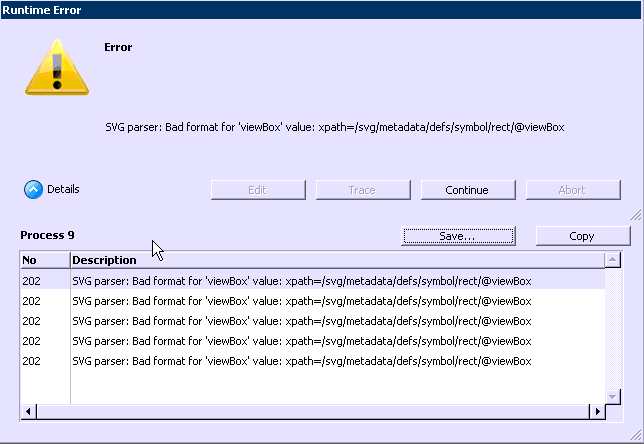The width and height of the screenshot is (644, 444).
Task: Click the vertical scrollbar up arrow
Action: pos(613,260)
